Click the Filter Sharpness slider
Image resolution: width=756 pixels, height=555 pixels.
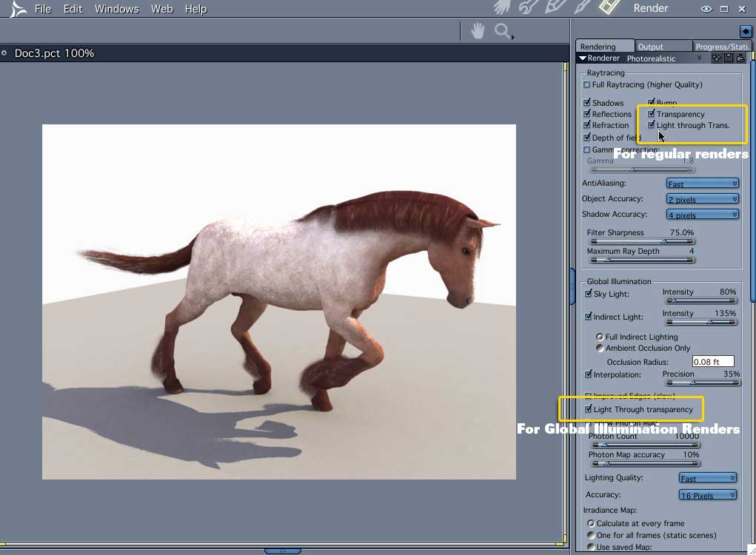point(642,241)
